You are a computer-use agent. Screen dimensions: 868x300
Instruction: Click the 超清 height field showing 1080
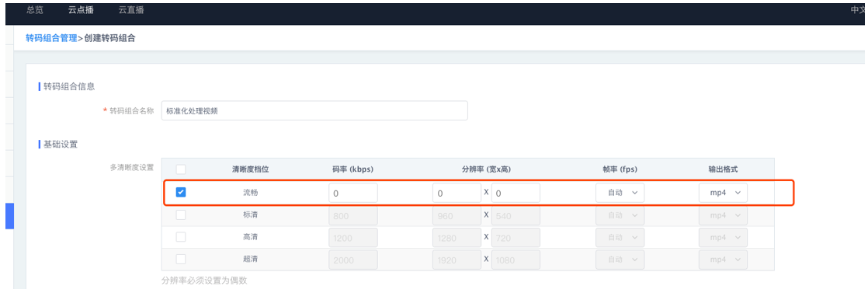coord(516,260)
